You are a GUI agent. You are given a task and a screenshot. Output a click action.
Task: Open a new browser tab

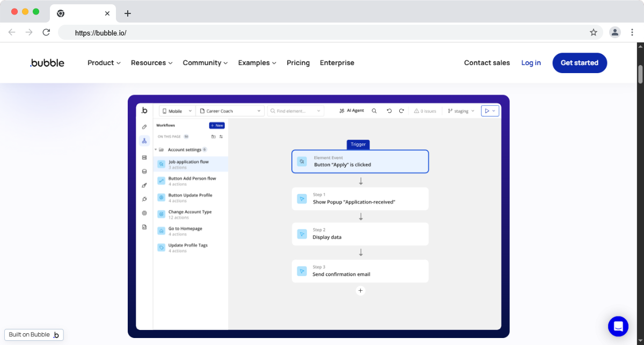pyautogui.click(x=127, y=13)
